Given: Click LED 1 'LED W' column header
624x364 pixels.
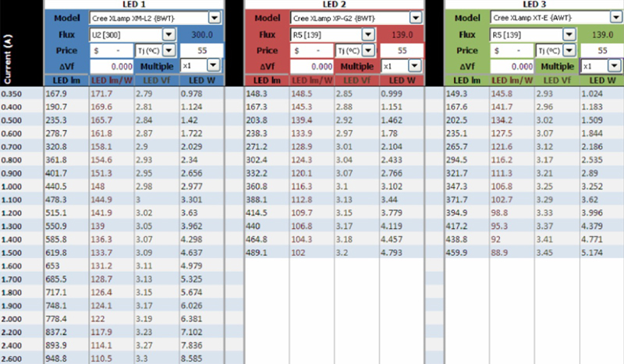Looking at the screenshot, I should point(202,80).
